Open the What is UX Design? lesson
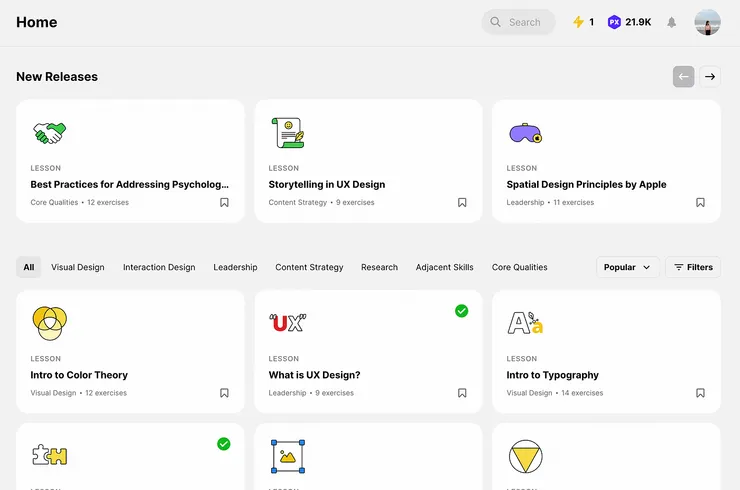This screenshot has width=740, height=490. click(314, 375)
